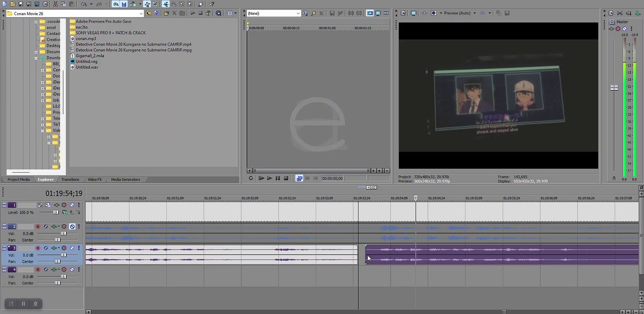Open the Get Media from the Web icon
The height and width of the screenshot is (314, 644).
point(219,14)
